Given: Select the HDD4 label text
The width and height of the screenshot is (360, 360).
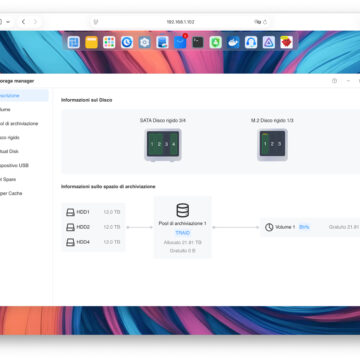Looking at the screenshot, I should 83,242.
